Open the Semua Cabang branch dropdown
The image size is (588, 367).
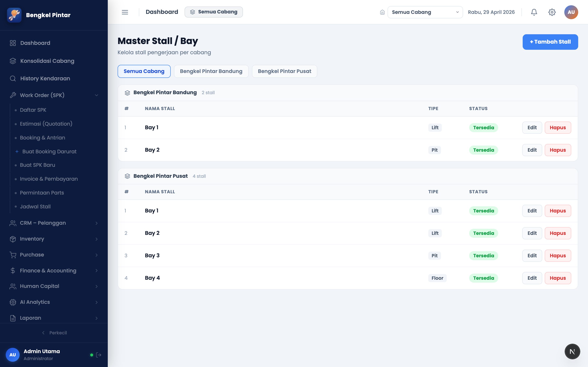point(425,12)
